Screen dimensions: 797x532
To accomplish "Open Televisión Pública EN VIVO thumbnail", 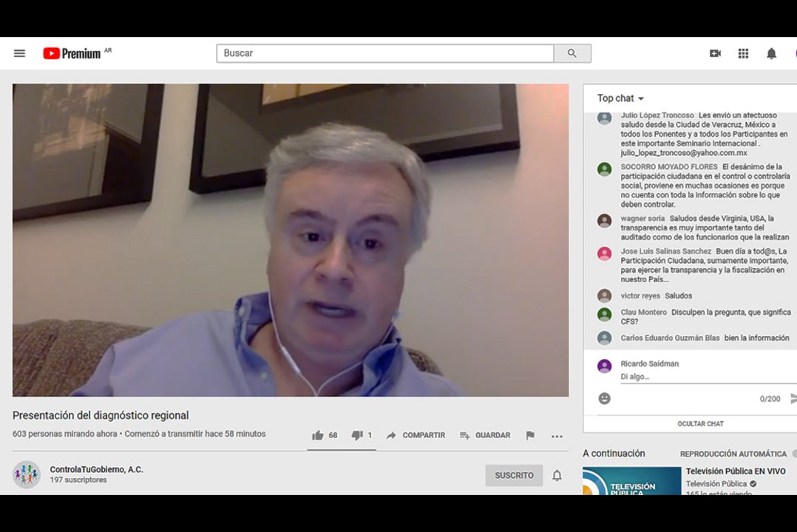I will pyautogui.click(x=632, y=481).
